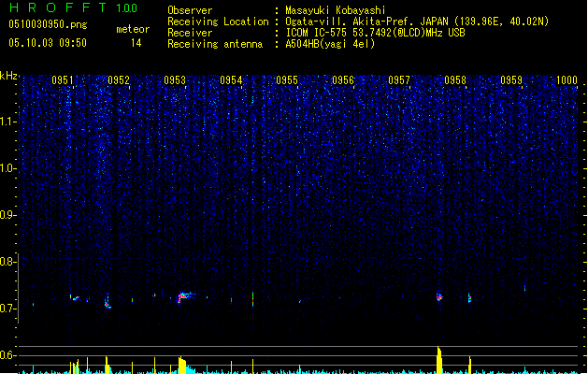Select the filename 0510030950.png
The height and width of the screenshot is (374, 588).
coord(48,24)
